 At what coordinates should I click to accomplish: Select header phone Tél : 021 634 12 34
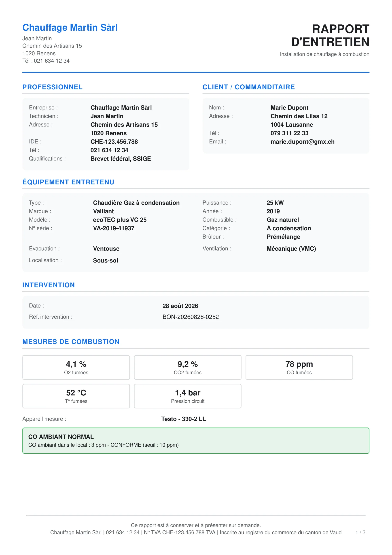tap(46, 61)
